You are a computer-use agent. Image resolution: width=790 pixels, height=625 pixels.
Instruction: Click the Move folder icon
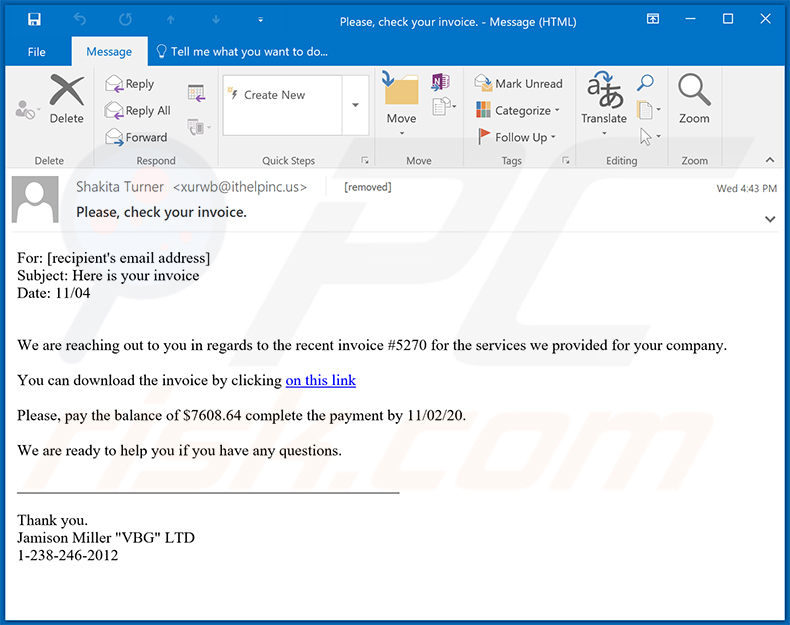[401, 89]
